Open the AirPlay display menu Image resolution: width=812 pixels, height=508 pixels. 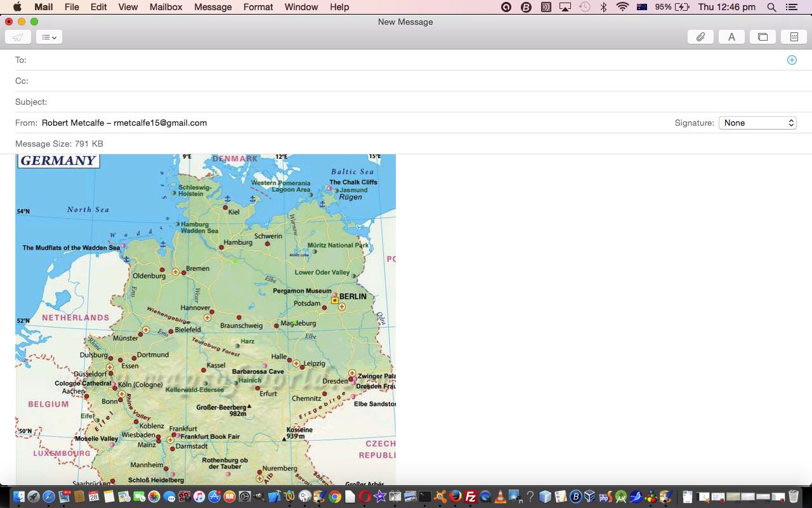pos(565,7)
